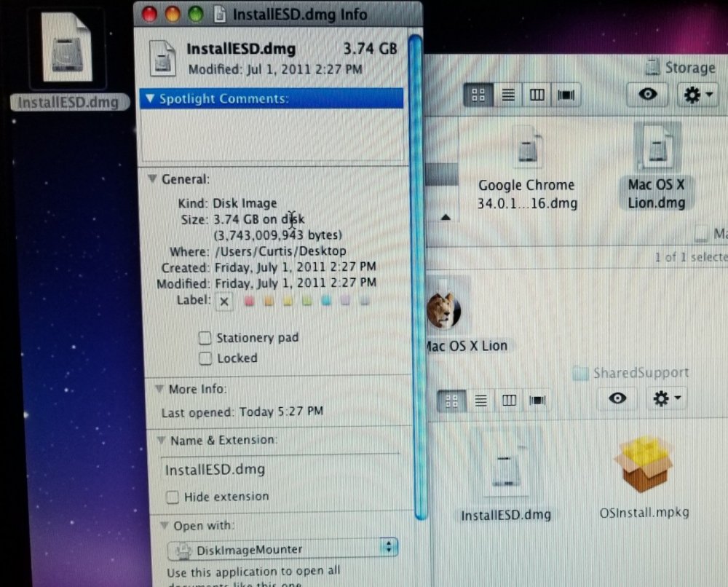Apply the yellow label color
This screenshot has height=587, width=728.
point(288,302)
